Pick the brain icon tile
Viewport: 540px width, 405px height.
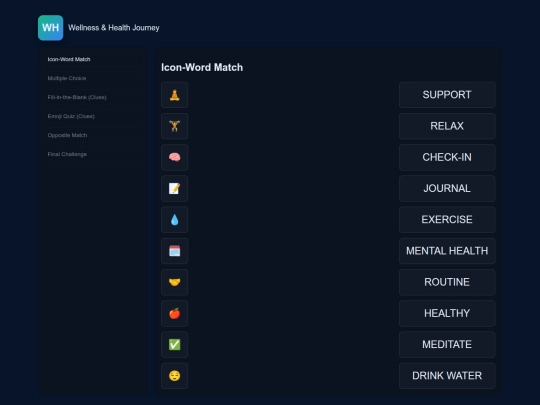tap(175, 157)
